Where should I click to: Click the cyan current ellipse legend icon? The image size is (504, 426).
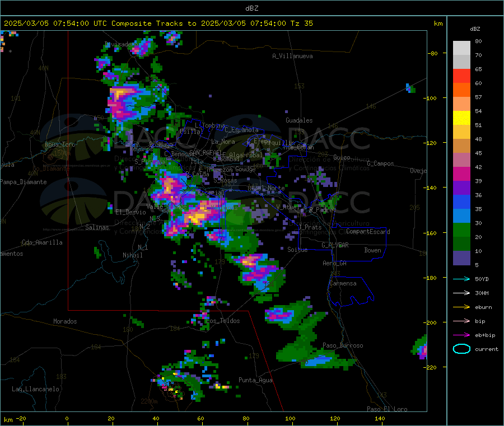(x=461, y=349)
